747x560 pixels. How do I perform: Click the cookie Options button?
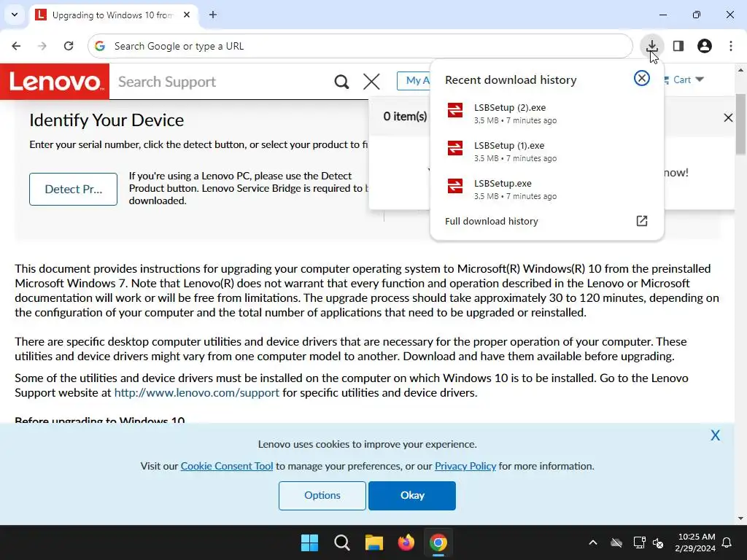coord(322,495)
